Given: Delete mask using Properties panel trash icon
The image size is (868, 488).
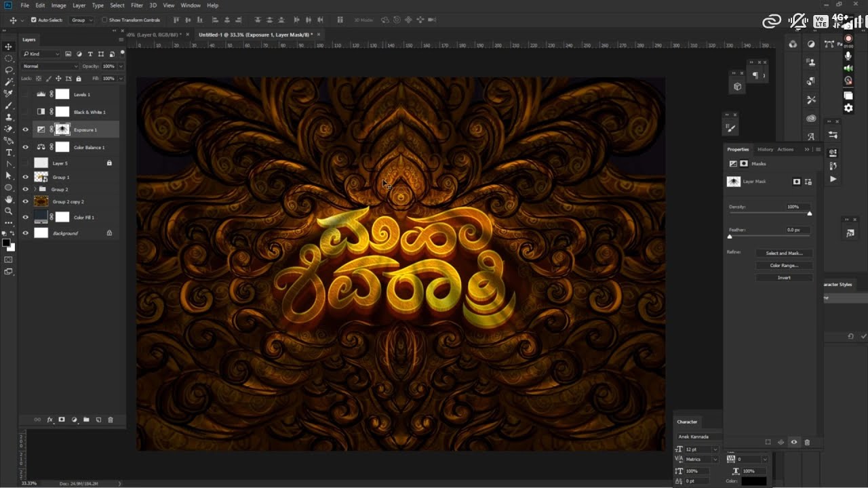Looking at the screenshot, I should coord(807,442).
